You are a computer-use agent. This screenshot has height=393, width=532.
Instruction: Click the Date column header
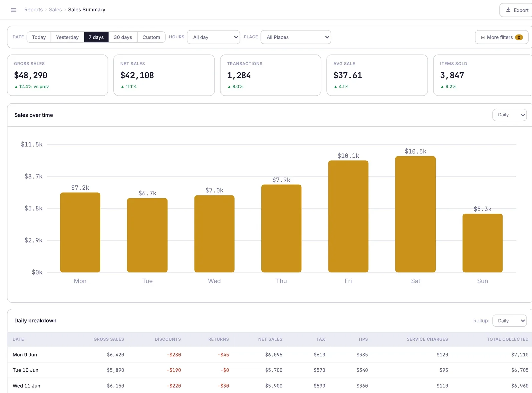pyautogui.click(x=18, y=339)
